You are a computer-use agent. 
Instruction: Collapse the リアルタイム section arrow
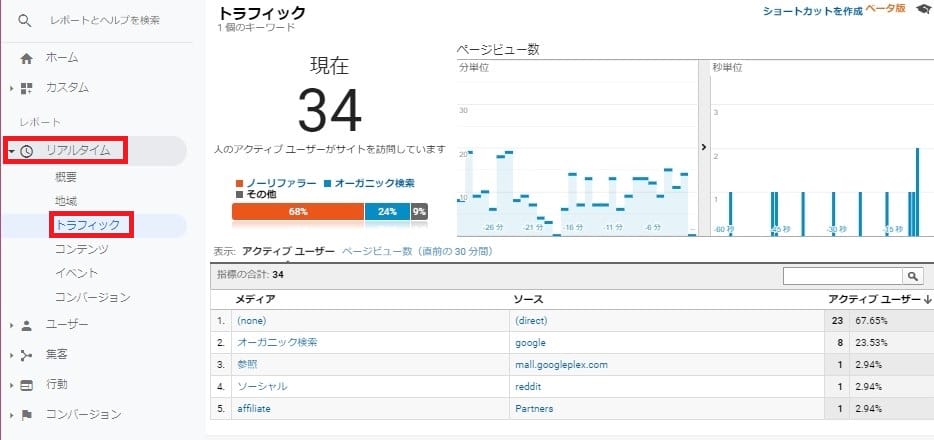click(10, 152)
